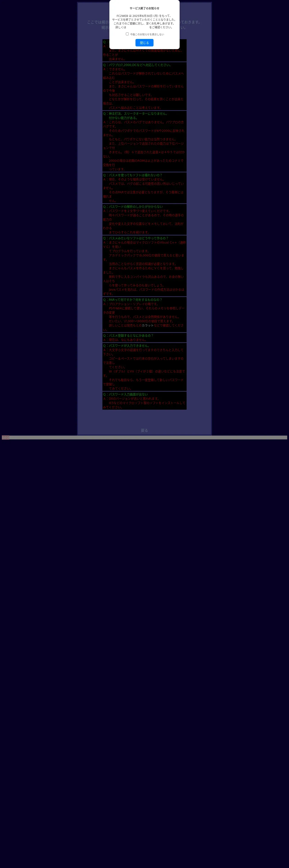Select the question about パワプロ7,2000,DC support
This screenshot has width=289, height=868.
tap(137, 65)
